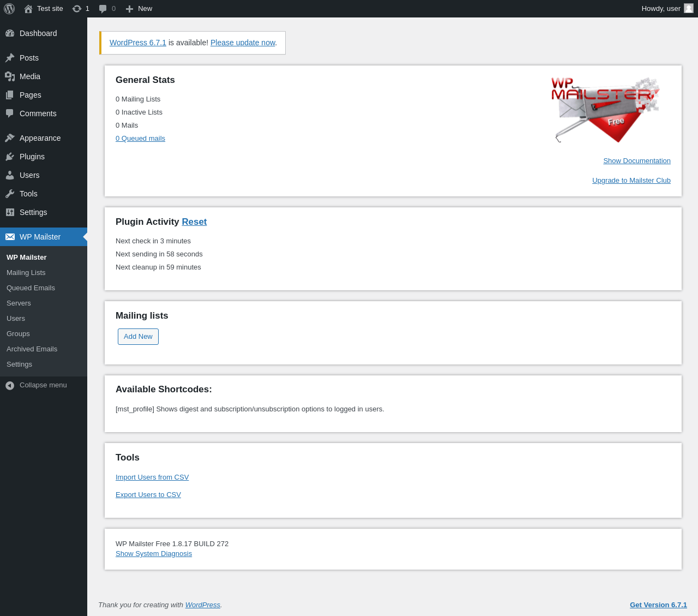Click the Posts pin icon
The height and width of the screenshot is (616, 698).
10,58
